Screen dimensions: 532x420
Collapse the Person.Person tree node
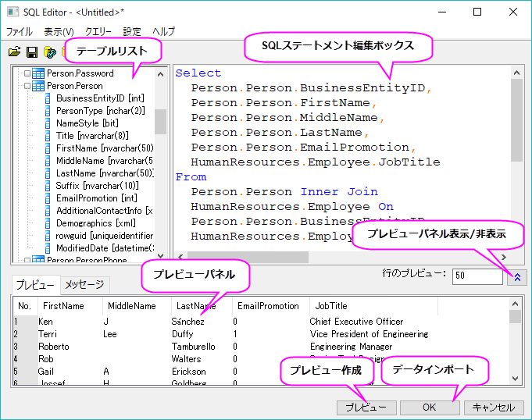click(x=27, y=86)
